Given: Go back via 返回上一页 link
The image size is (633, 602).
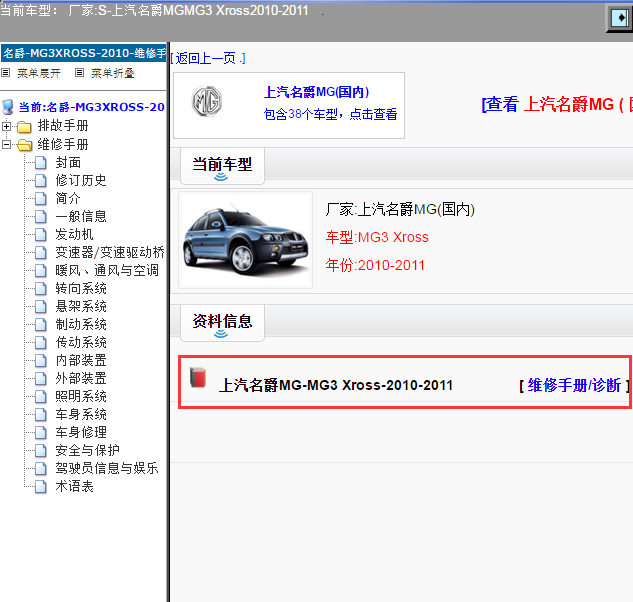Looking at the screenshot, I should (x=208, y=59).
